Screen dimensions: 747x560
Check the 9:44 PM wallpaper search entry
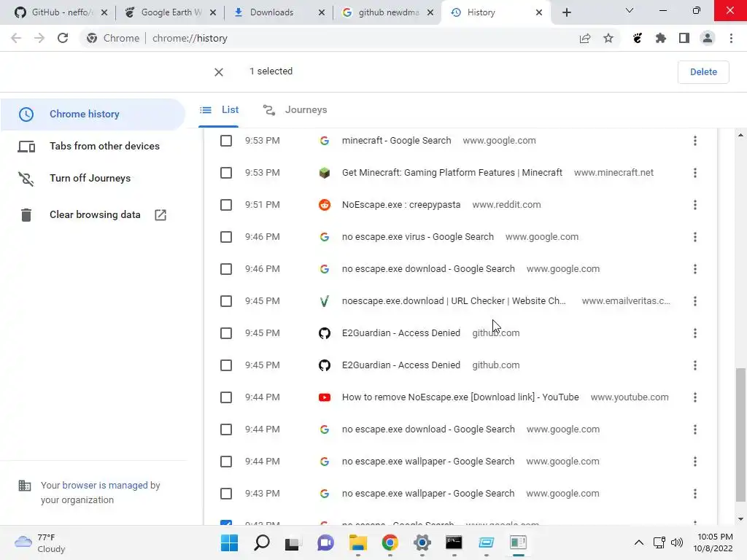click(x=226, y=462)
